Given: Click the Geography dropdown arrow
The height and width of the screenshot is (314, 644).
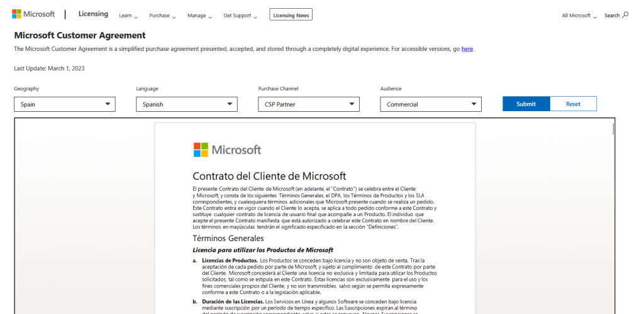Looking at the screenshot, I should pos(108,104).
